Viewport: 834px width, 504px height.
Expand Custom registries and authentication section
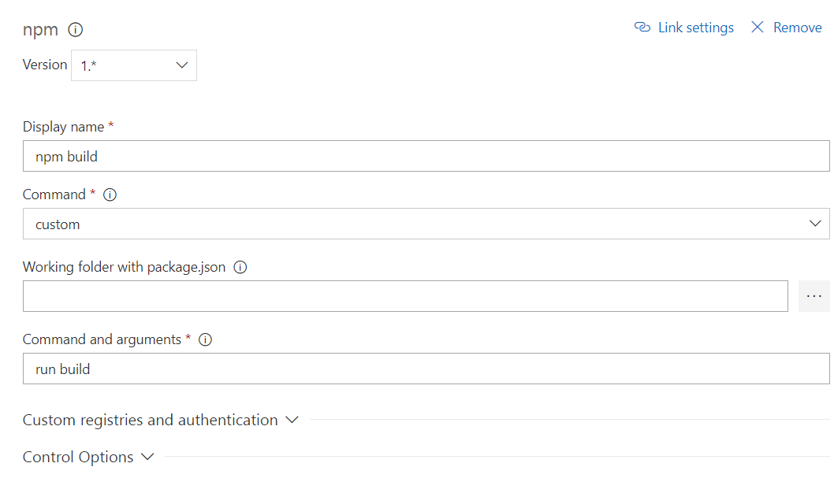[150, 420]
